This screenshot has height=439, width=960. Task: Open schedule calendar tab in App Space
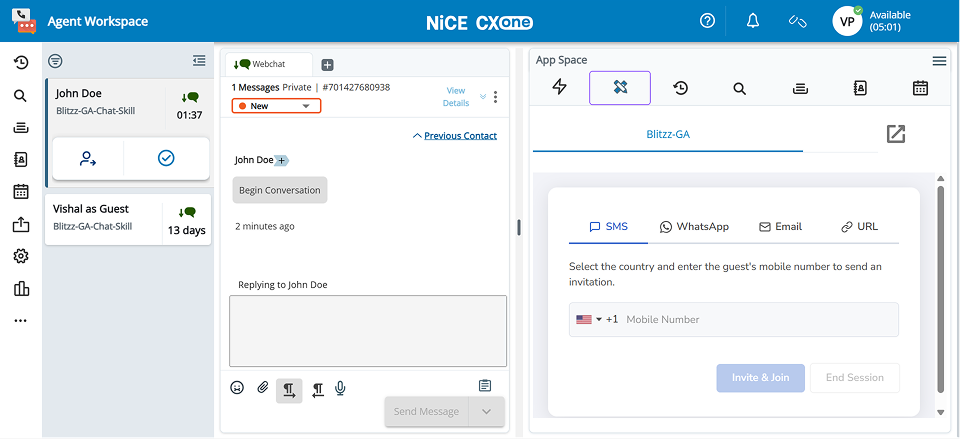(920, 88)
